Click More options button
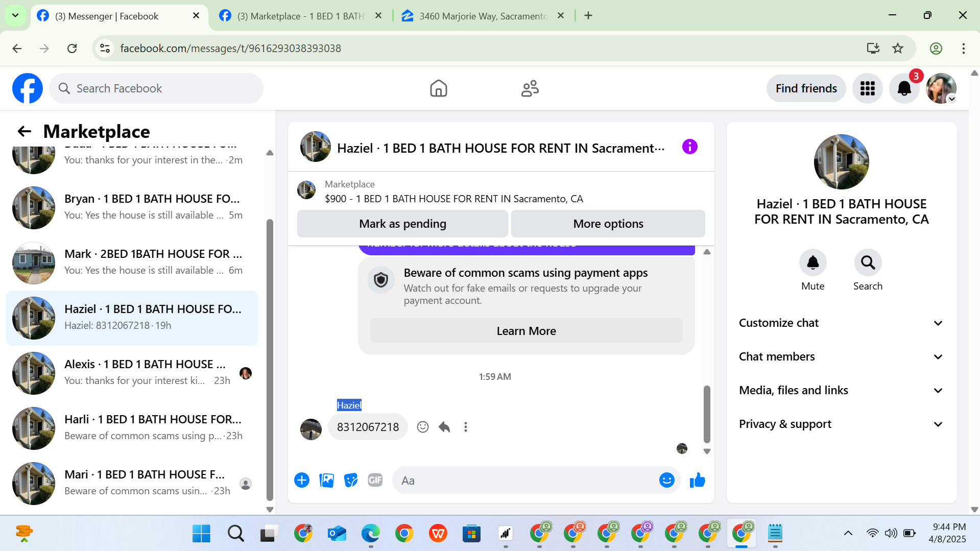 [608, 224]
